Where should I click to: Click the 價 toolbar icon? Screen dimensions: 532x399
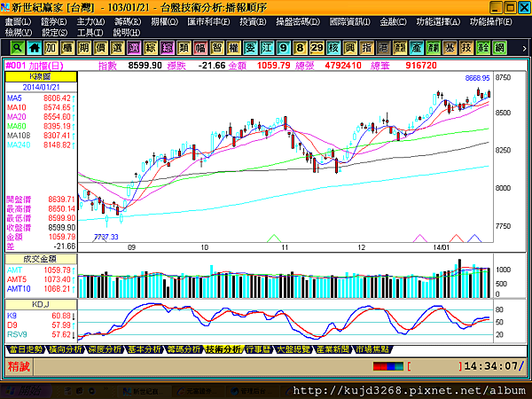pyautogui.click(x=100, y=48)
